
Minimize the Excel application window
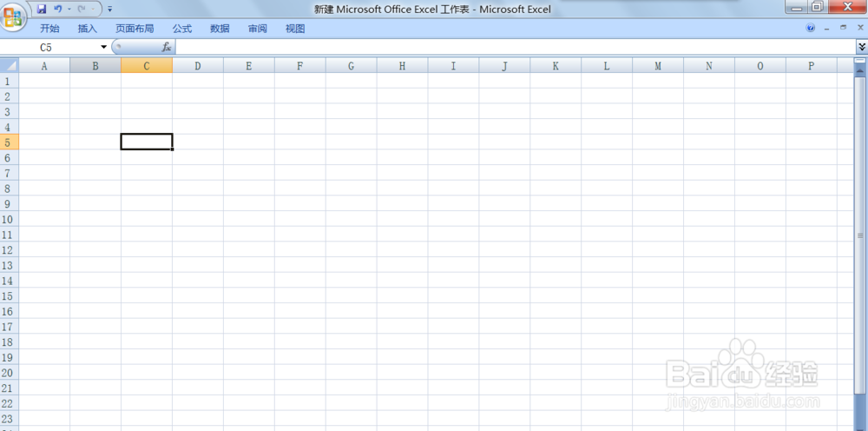point(798,7)
